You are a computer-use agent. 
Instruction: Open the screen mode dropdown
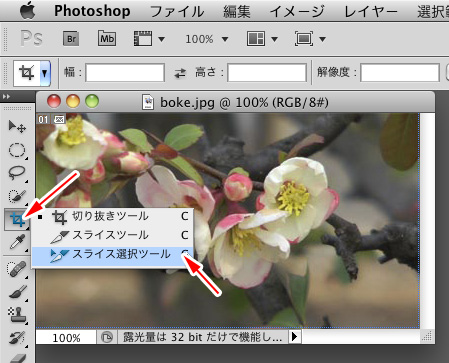click(x=310, y=39)
